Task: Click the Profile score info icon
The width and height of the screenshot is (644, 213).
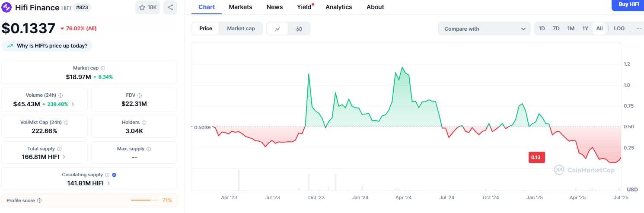Action: point(39,200)
